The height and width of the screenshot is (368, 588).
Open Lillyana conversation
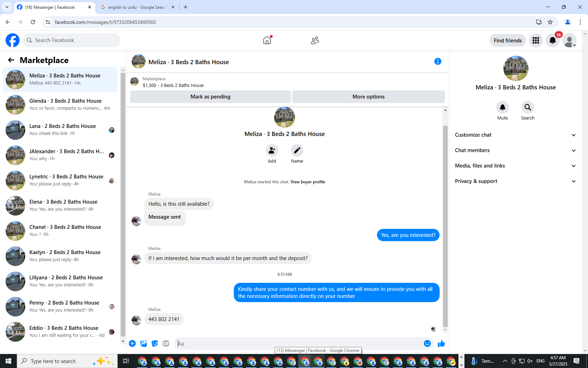tap(60, 281)
